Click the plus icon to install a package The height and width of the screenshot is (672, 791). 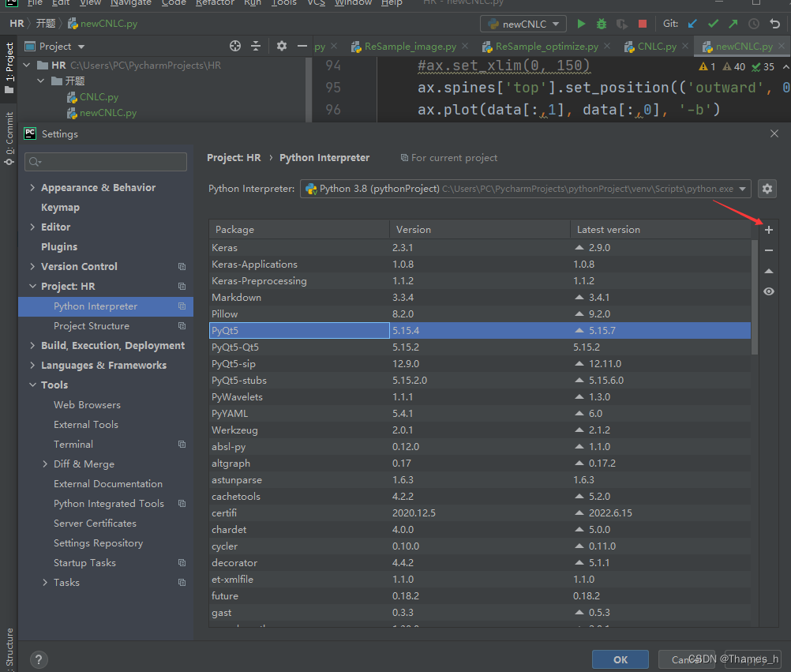coord(768,230)
